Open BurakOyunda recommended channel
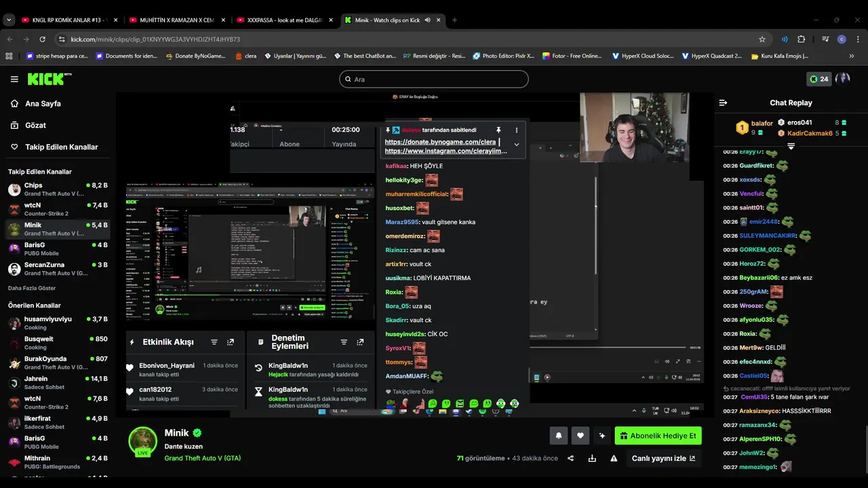The width and height of the screenshot is (868, 488). (x=58, y=363)
